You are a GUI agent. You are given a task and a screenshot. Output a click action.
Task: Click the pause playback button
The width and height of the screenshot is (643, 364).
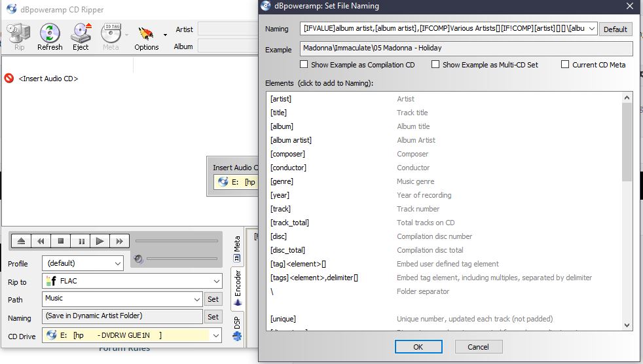(x=81, y=241)
